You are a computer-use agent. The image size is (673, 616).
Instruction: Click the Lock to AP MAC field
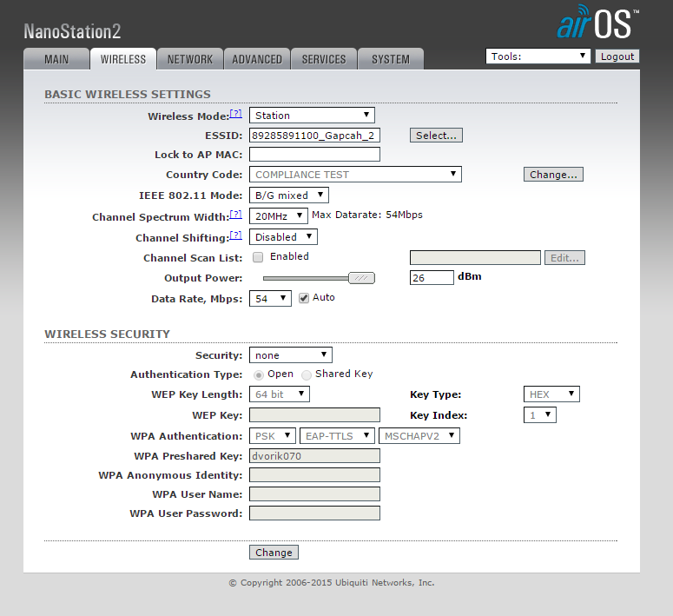[314, 155]
